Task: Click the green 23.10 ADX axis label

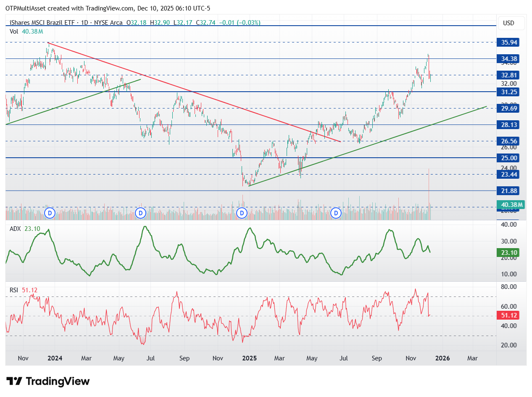Action: coord(508,252)
